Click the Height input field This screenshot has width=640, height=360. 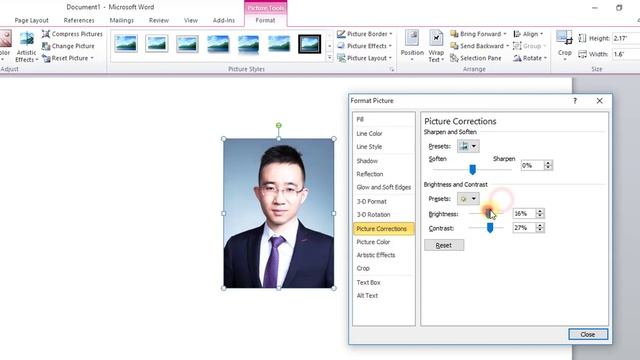[x=626, y=38]
